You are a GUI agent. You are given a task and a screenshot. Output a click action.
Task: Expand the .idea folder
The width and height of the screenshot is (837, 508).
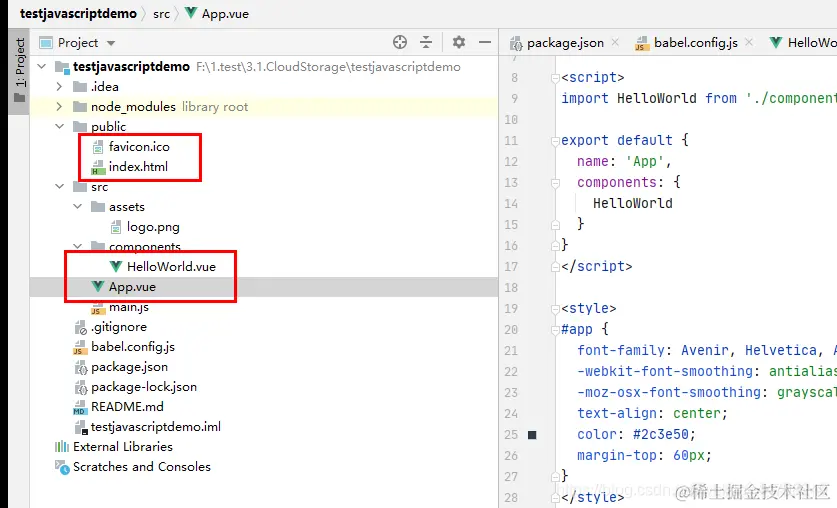point(59,86)
